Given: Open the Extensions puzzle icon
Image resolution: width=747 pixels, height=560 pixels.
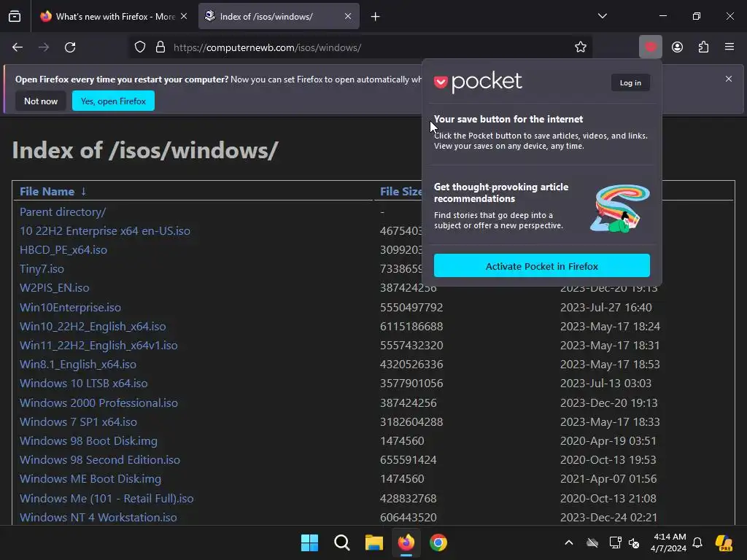Looking at the screenshot, I should click(x=703, y=47).
